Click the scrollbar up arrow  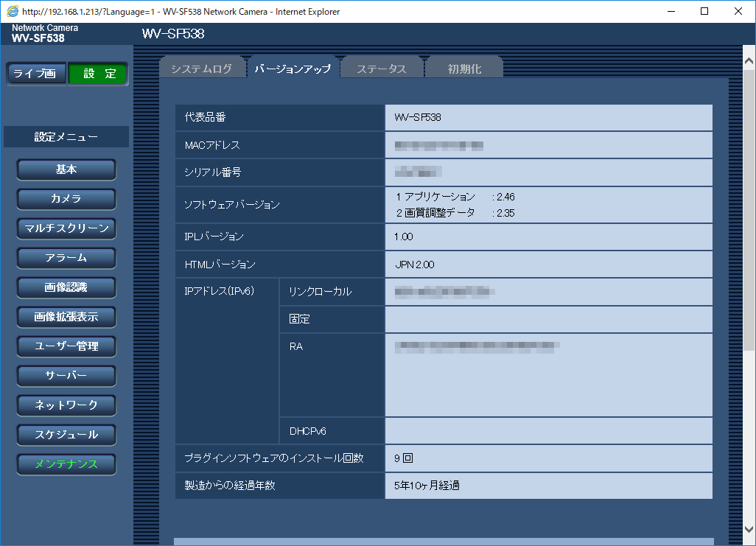(749, 61)
